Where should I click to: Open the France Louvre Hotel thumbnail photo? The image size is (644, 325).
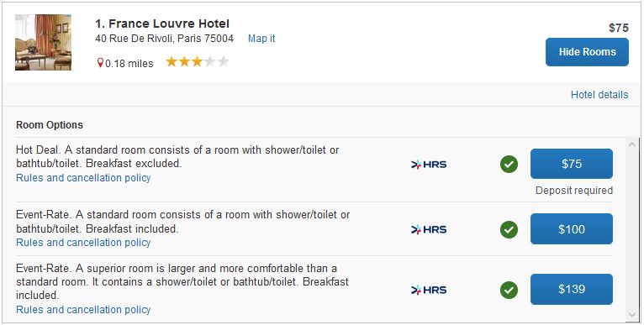coord(43,42)
